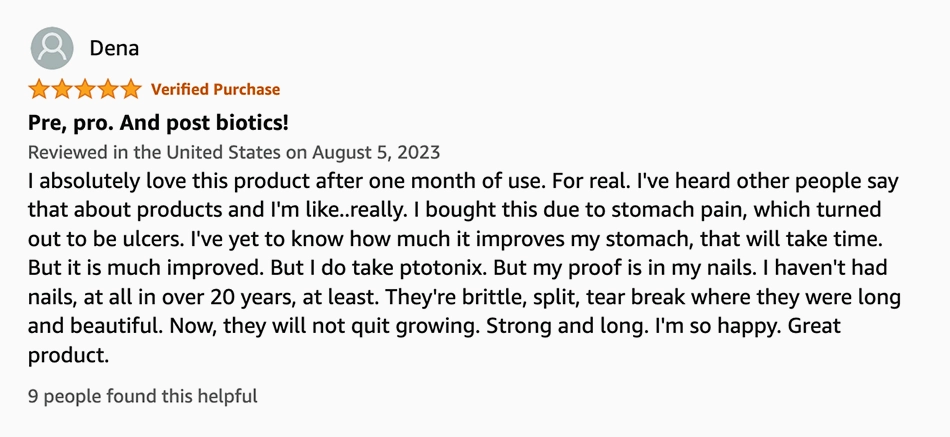The height and width of the screenshot is (437, 950).
Task: Click the fourth orange rating star
Action: [108, 89]
